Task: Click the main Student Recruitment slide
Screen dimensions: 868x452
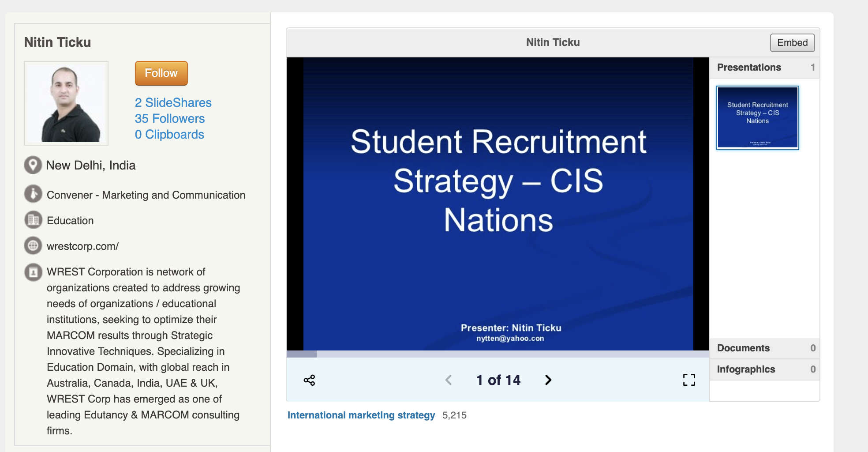Action: click(x=498, y=204)
